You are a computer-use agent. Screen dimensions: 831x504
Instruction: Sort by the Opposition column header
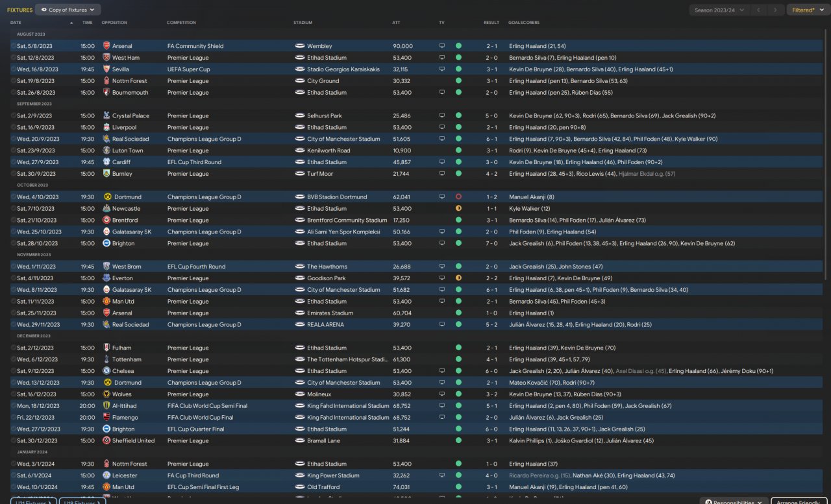(114, 23)
